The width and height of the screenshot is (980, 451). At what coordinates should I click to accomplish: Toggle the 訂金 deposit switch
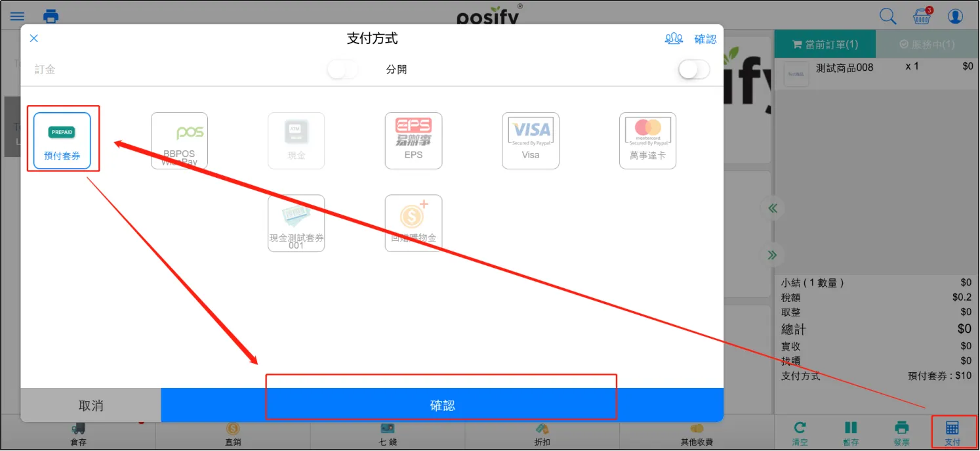click(342, 70)
